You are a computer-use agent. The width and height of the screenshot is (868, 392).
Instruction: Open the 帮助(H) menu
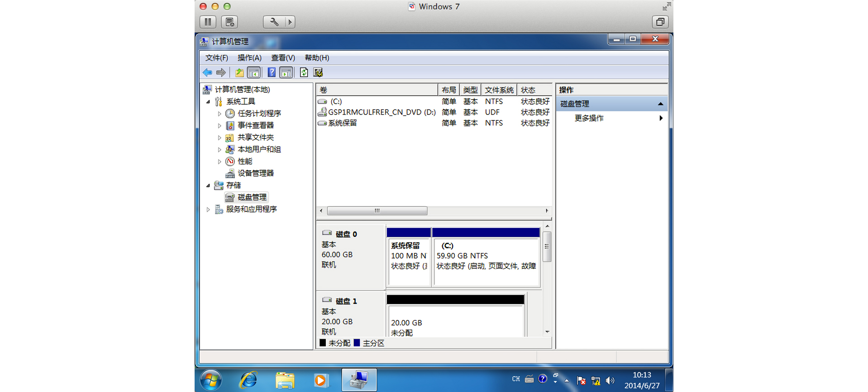pyautogui.click(x=317, y=58)
